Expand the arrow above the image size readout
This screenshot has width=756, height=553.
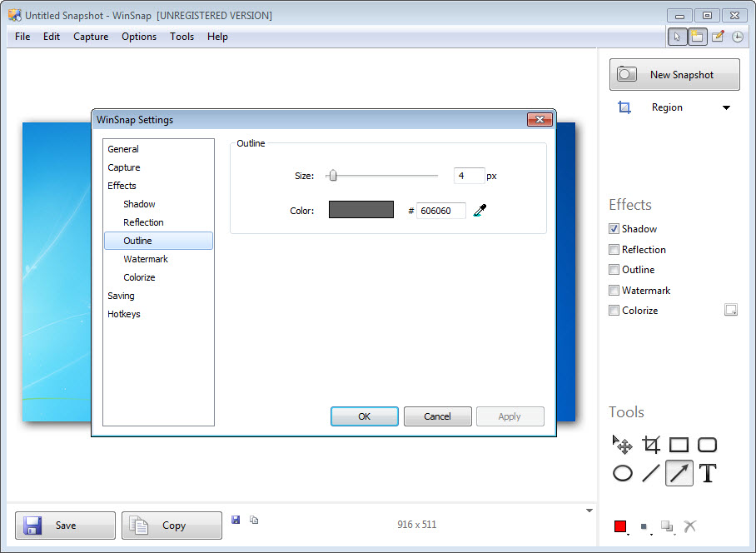[589, 511]
